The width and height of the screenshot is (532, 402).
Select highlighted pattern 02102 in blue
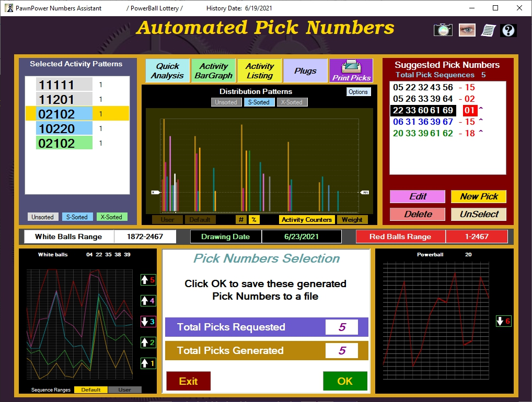(77, 113)
